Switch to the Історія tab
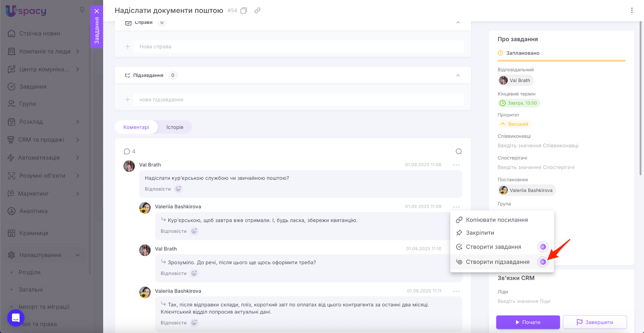The image size is (644, 333). 175,127
